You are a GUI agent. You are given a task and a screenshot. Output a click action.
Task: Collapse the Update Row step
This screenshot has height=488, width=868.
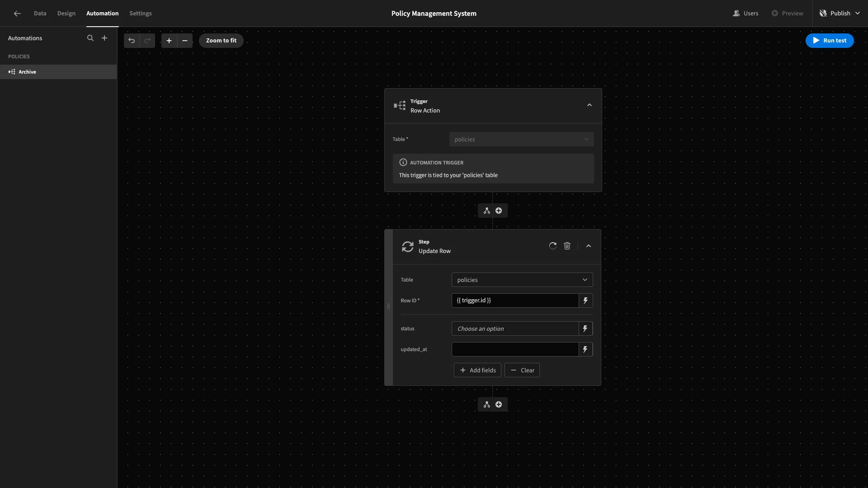589,246
